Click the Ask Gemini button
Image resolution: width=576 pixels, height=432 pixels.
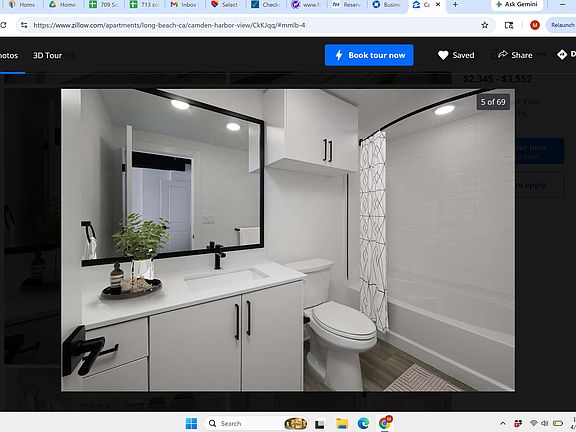516,4
